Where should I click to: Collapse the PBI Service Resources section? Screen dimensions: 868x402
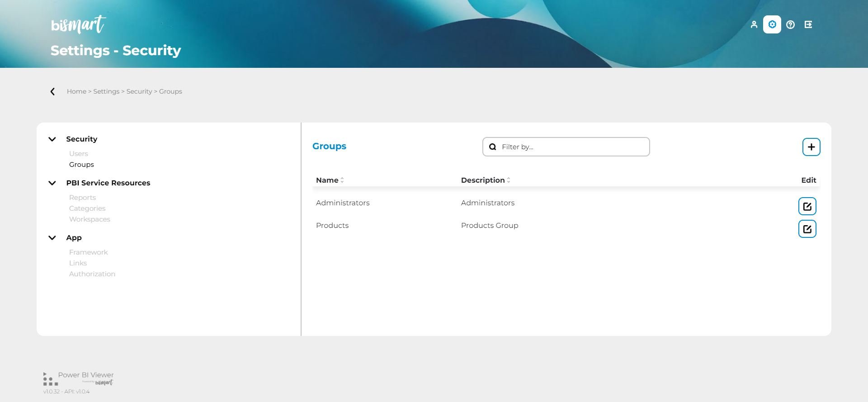click(x=52, y=183)
